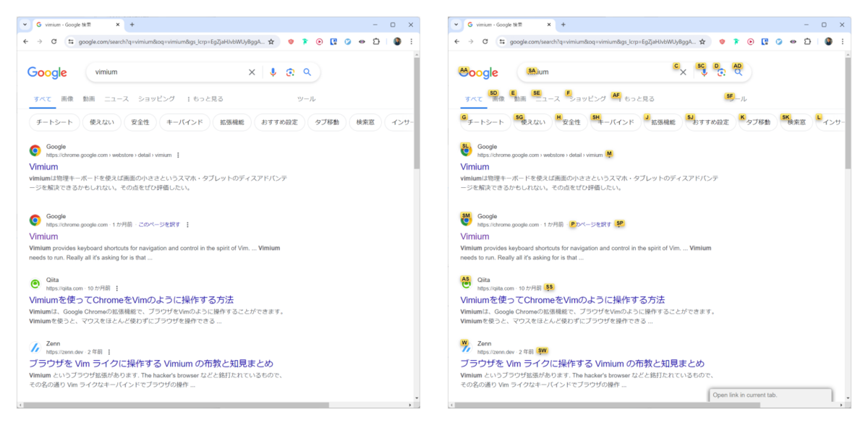
Task: Close the vimium tab in left window
Action: [119, 25]
